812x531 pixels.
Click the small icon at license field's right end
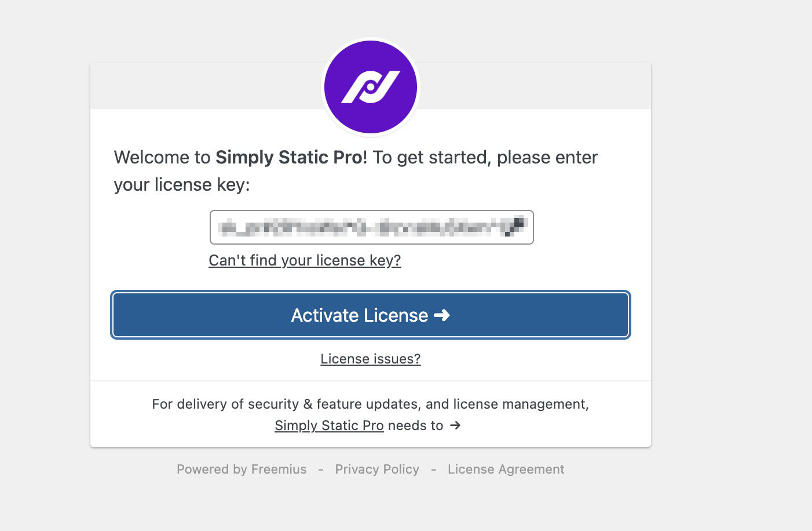[x=515, y=226]
